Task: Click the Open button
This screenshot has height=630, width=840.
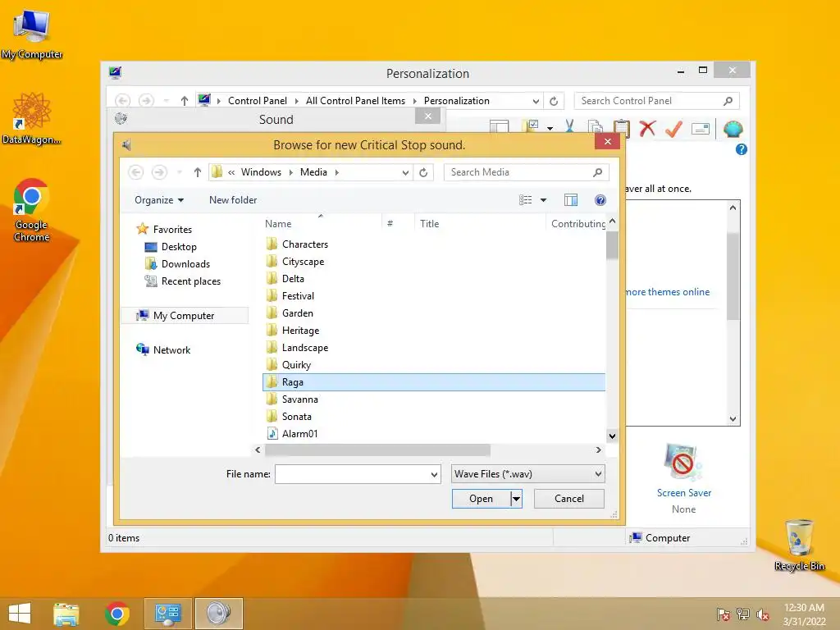Action: (481, 499)
